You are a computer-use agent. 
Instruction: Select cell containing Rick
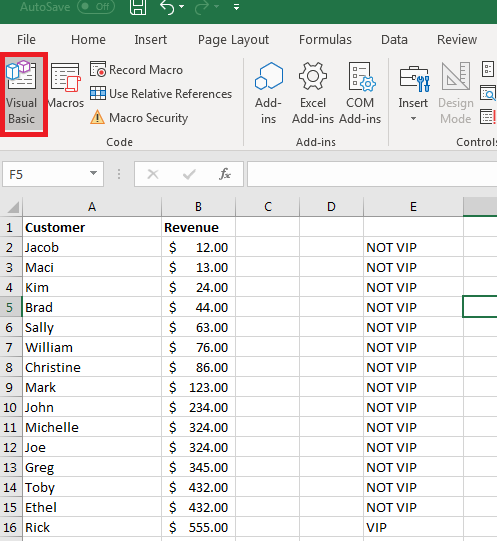[92, 527]
